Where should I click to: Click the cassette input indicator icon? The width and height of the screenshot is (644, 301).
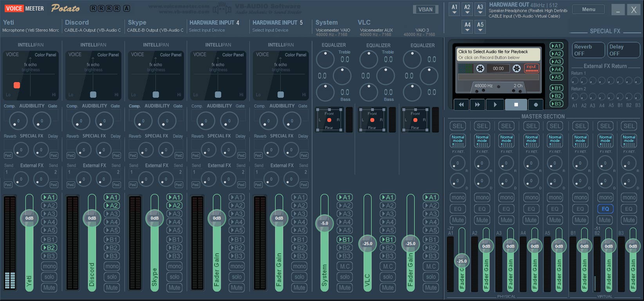coord(531,68)
